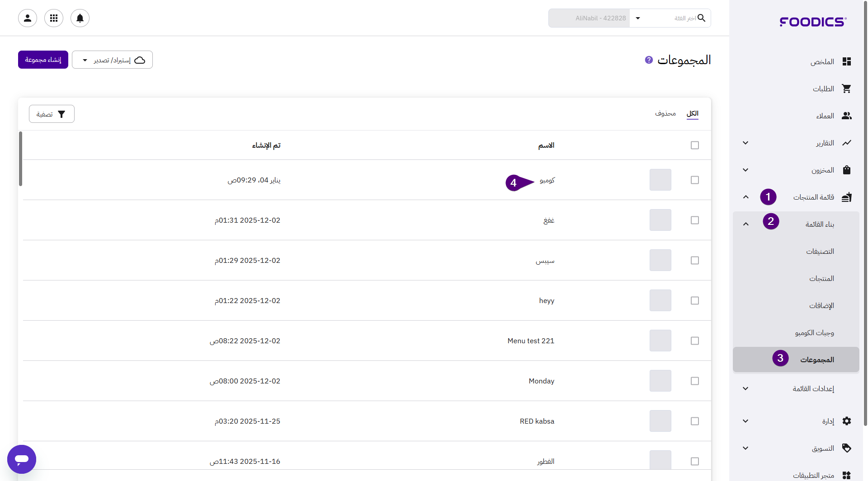Tick the select-all checkbox in table header
This screenshot has height=481, width=868.
pyautogui.click(x=695, y=145)
